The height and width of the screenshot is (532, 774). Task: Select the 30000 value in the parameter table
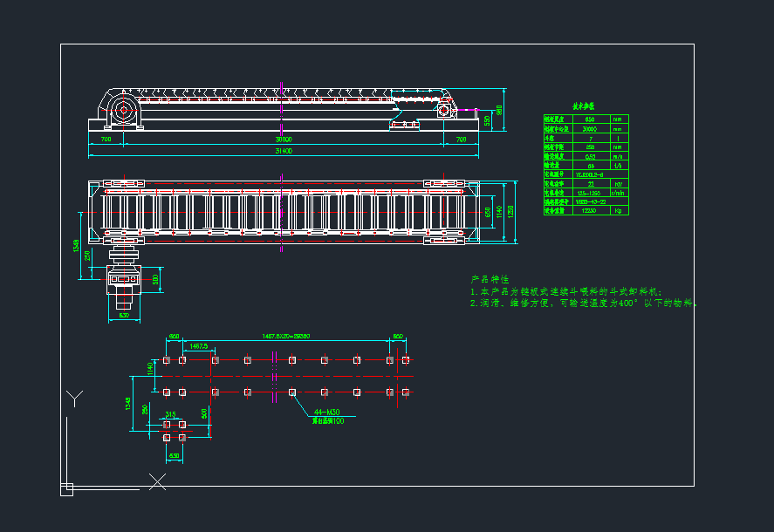592,129
